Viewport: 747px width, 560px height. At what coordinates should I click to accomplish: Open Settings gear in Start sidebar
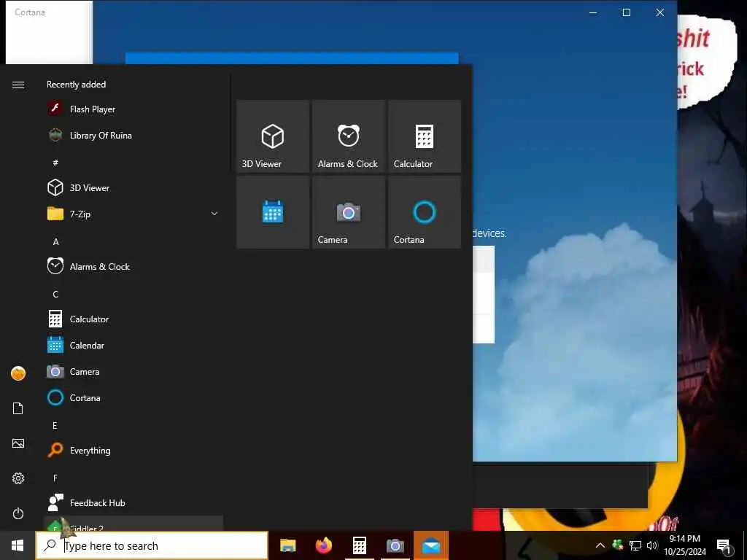coord(18,478)
